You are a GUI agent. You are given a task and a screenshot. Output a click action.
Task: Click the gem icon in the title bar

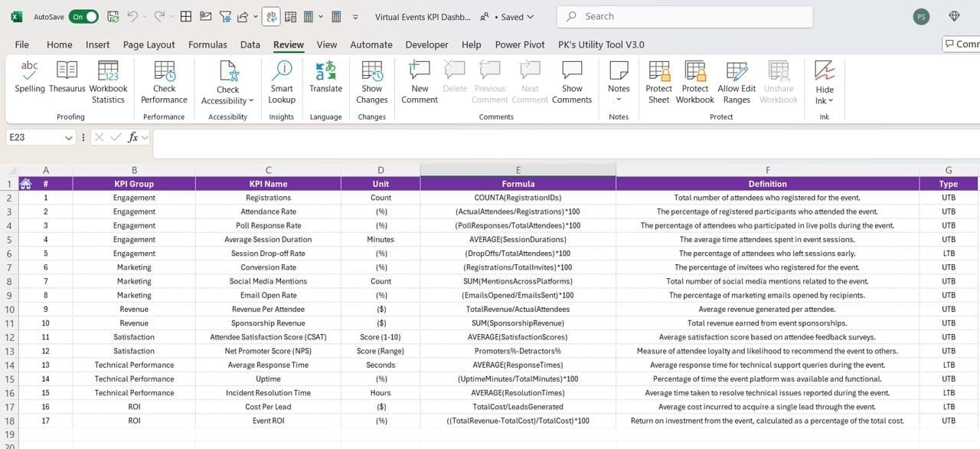click(954, 16)
